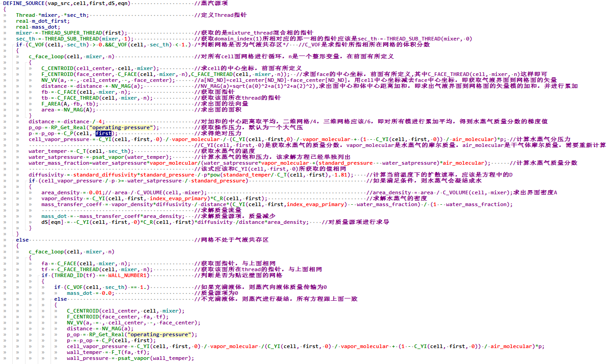Click the comment '//质量源项为0'
This screenshot has width=609, height=364.
(x=216, y=293)
